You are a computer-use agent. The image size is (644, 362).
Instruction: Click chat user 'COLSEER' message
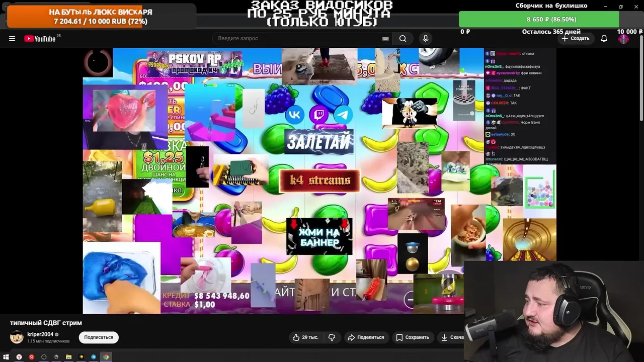501,103
